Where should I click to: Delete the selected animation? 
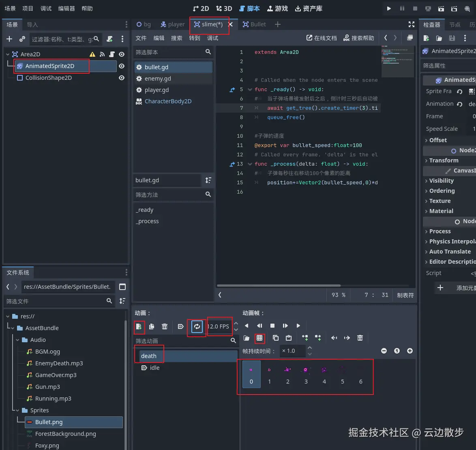click(x=165, y=326)
